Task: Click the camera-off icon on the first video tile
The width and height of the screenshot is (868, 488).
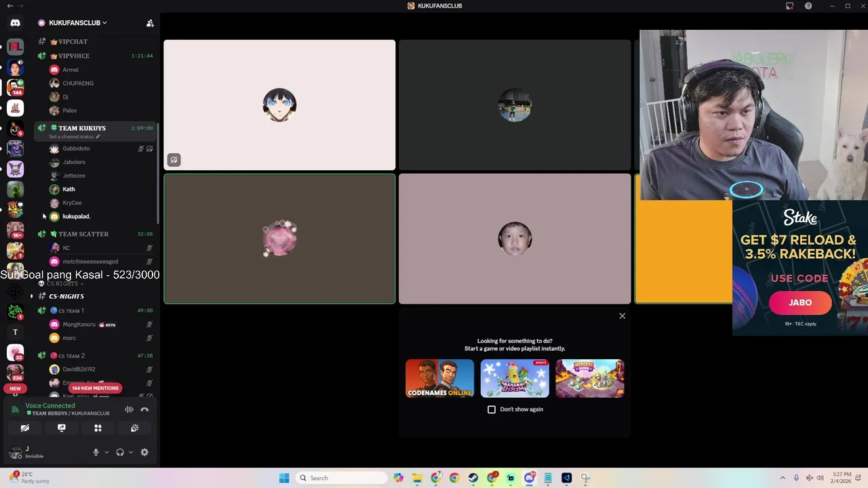Action: (x=174, y=160)
